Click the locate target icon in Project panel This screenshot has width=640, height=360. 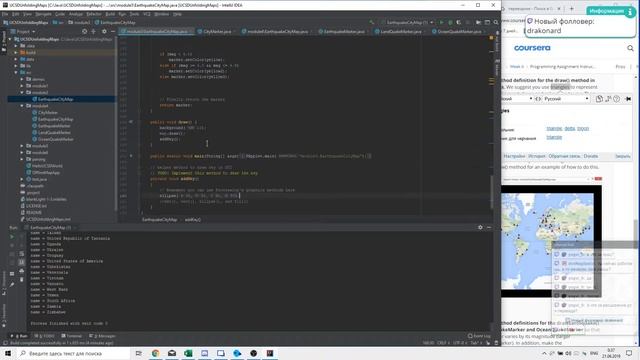[84, 31]
